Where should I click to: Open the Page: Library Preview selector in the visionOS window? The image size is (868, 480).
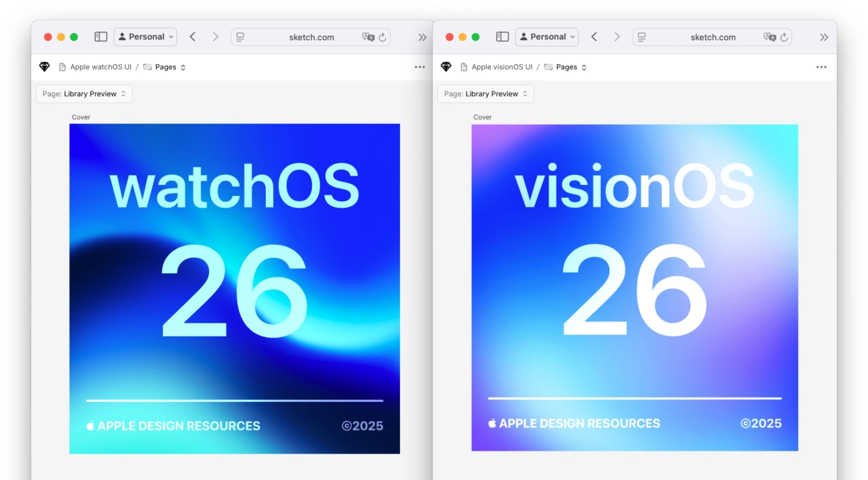[486, 94]
